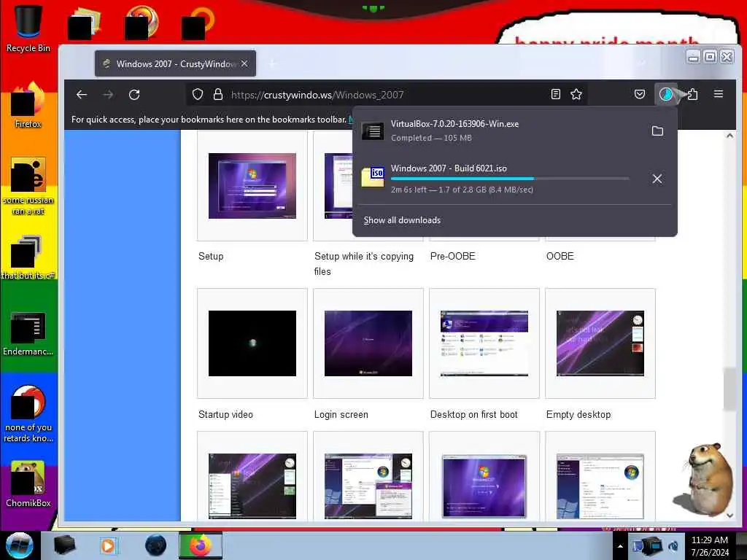Open the Recycle Bin desktop icon
This screenshot has width=747, height=560.
[28, 28]
